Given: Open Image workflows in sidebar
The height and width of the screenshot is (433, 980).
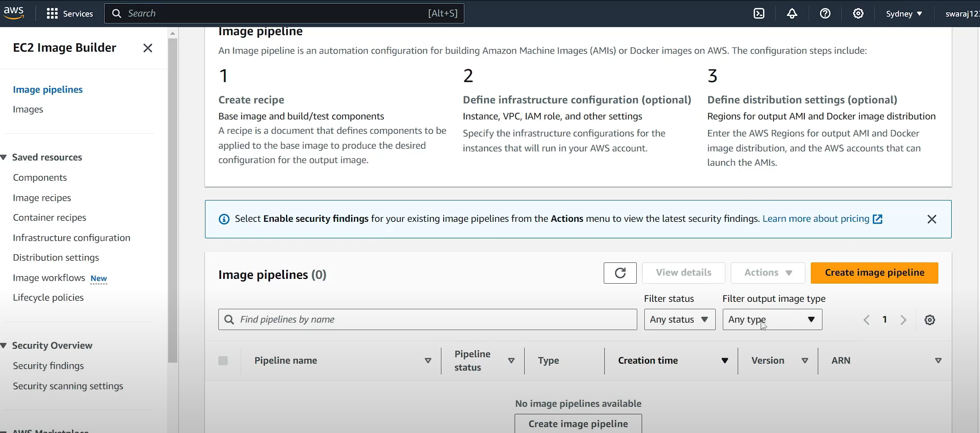Looking at the screenshot, I should click(x=49, y=278).
